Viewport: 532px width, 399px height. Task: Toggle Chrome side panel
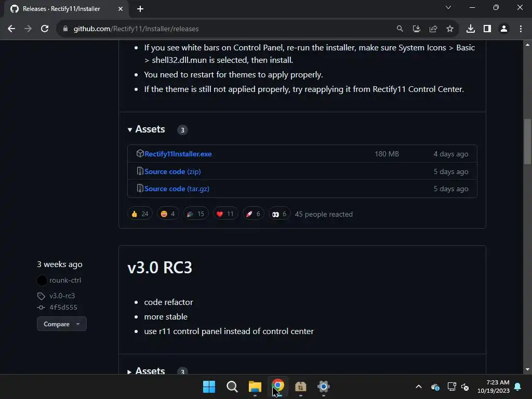tap(487, 29)
